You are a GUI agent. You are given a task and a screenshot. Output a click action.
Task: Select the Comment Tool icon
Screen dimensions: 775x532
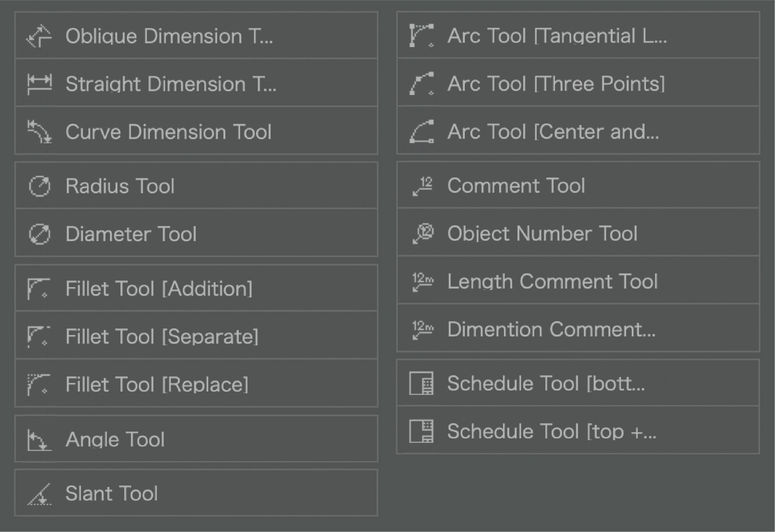pos(421,185)
